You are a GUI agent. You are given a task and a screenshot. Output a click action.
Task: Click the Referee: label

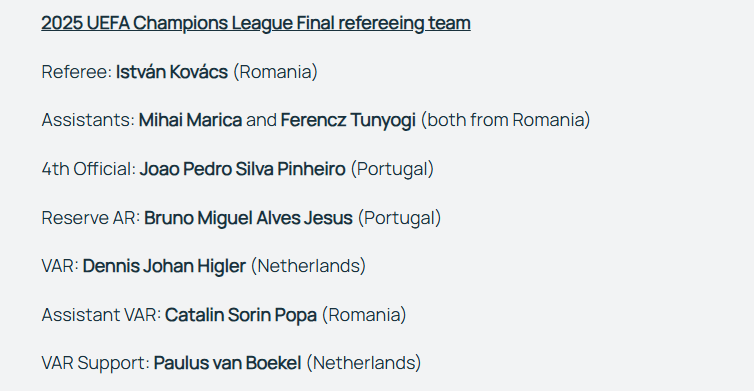(77, 72)
